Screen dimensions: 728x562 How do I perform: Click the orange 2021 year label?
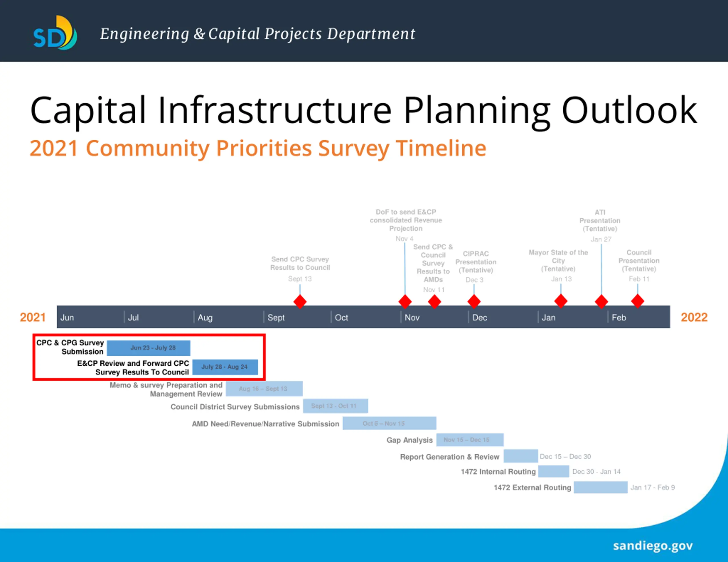point(33,317)
